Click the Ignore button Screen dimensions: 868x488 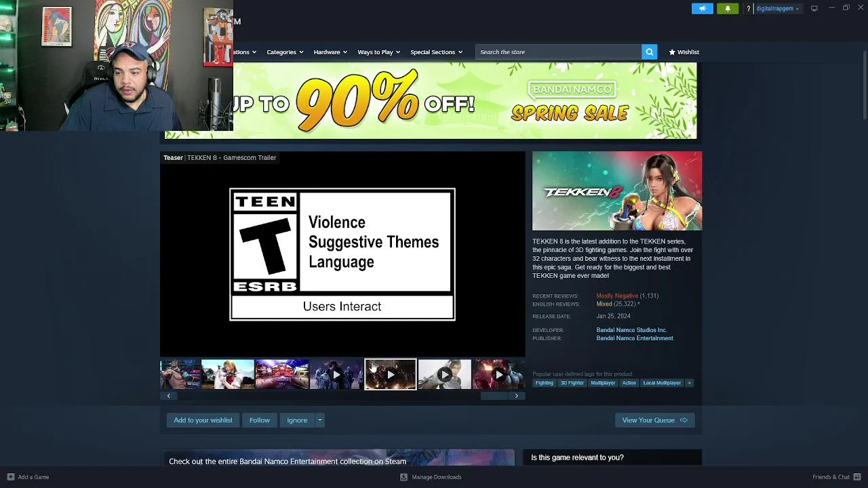coord(297,420)
